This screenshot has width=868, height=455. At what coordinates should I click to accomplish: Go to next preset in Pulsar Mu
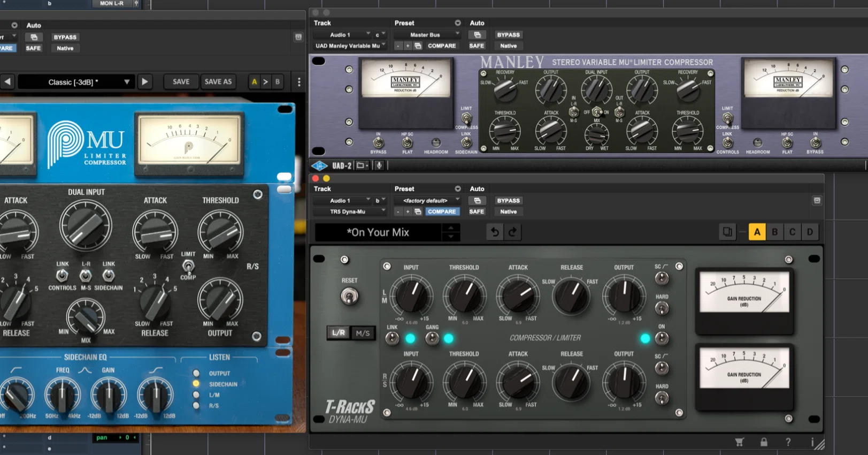pyautogui.click(x=144, y=82)
